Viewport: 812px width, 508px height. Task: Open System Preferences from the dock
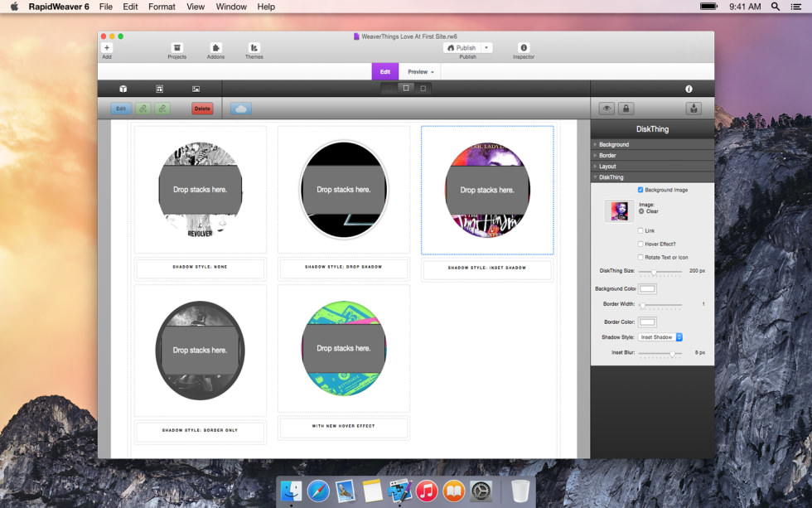[x=481, y=491]
